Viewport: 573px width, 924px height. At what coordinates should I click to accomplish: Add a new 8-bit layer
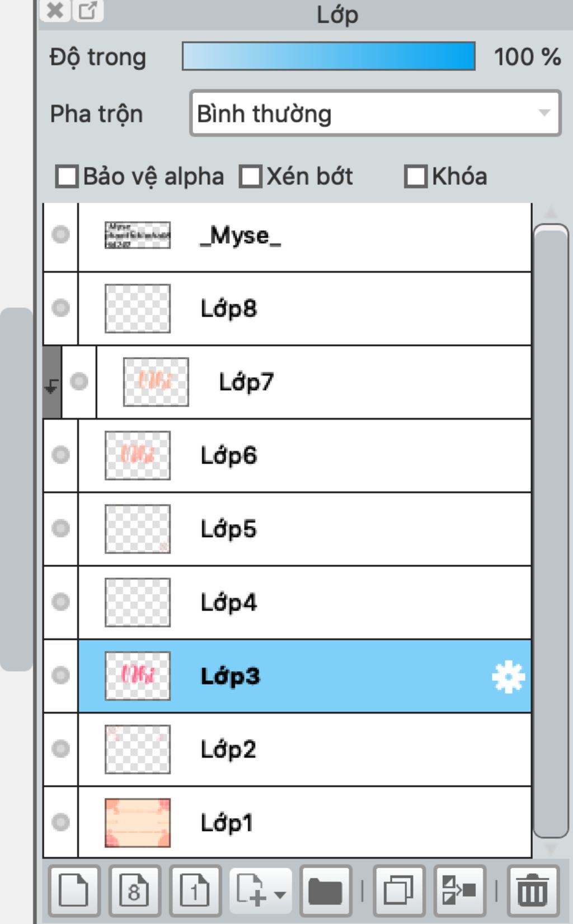tap(135, 890)
